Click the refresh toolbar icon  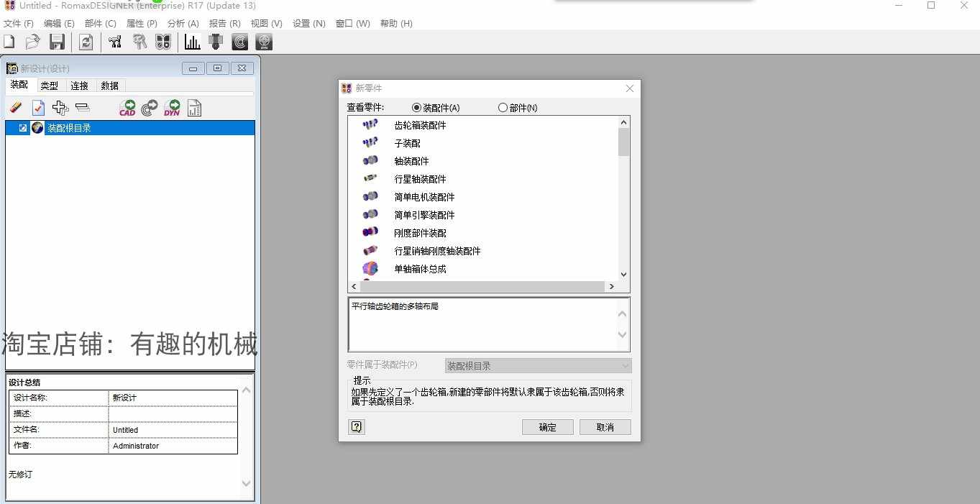point(86,42)
